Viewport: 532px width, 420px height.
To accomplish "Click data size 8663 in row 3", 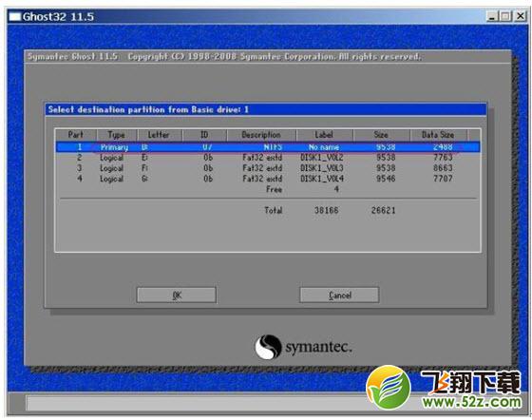I will tap(443, 168).
